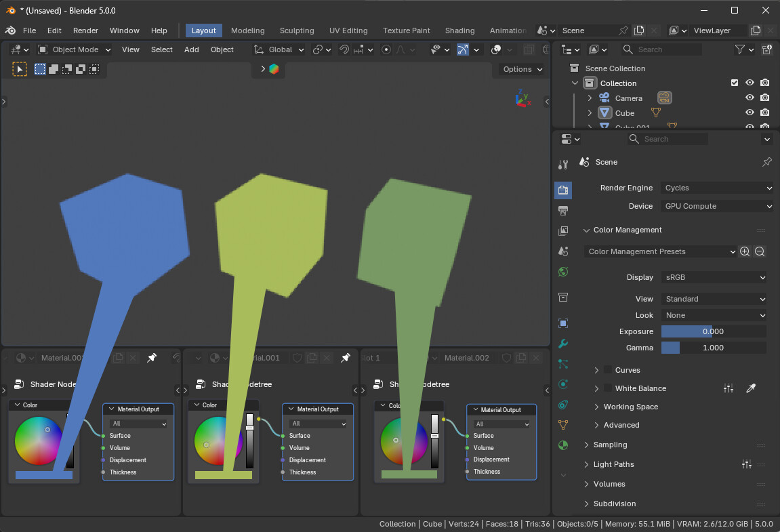Toggle proportional editing circle icon
Viewport: 780px width, 532px height.
(x=386, y=49)
